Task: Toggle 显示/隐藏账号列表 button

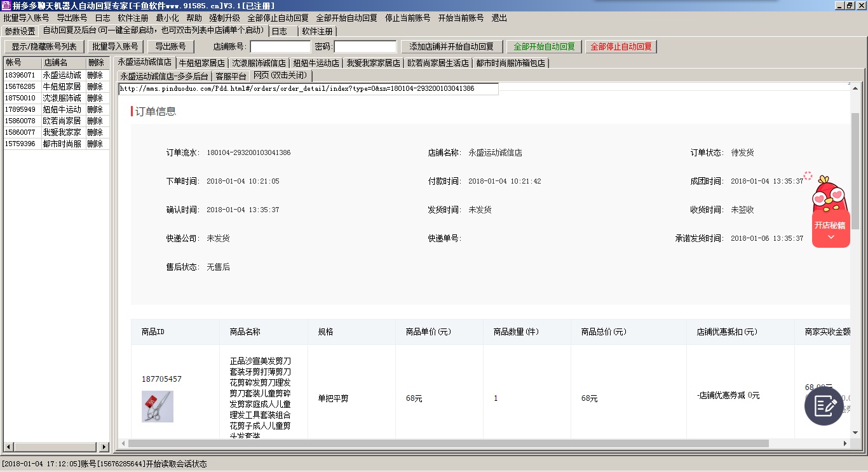Action: (44, 47)
